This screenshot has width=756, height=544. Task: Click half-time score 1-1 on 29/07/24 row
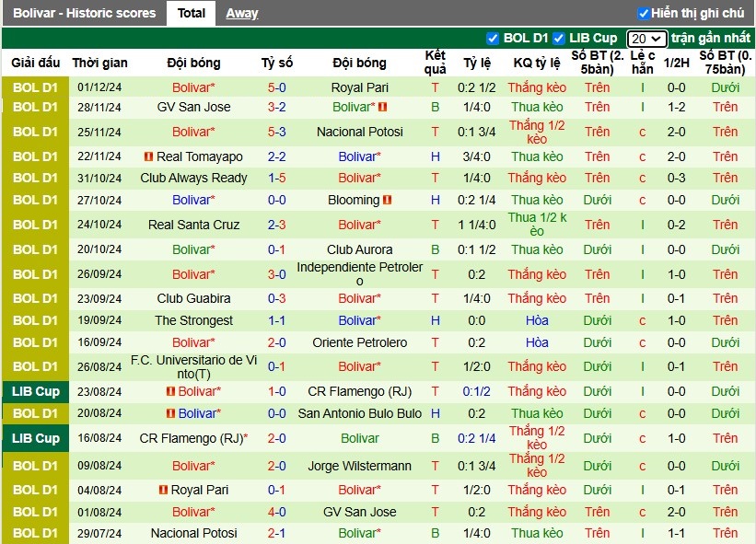(676, 533)
